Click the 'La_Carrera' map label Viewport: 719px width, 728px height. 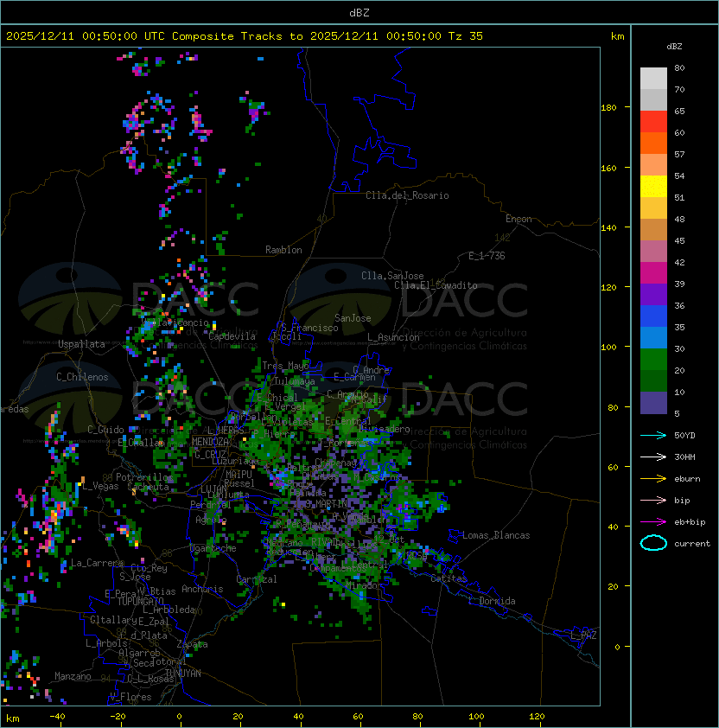click(97, 563)
